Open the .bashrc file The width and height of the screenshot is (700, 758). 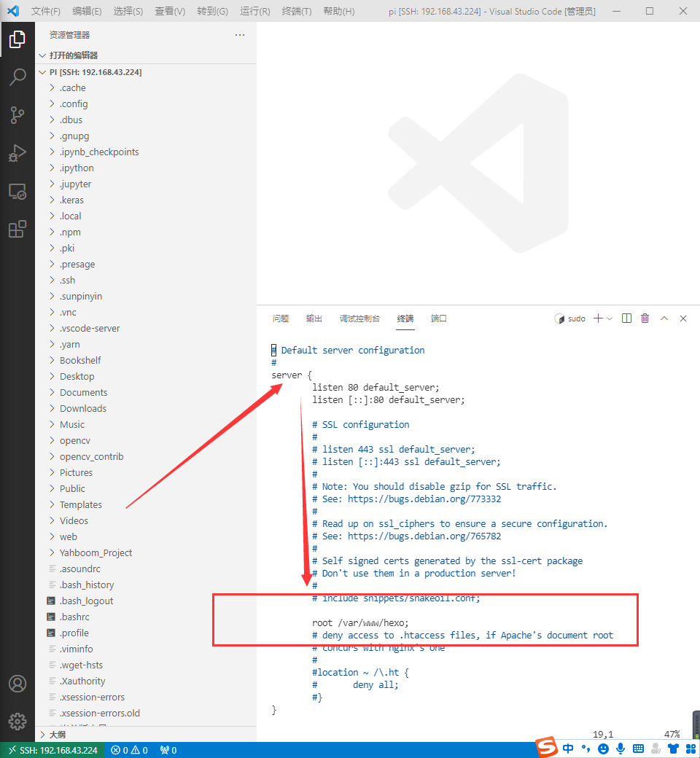point(146,617)
